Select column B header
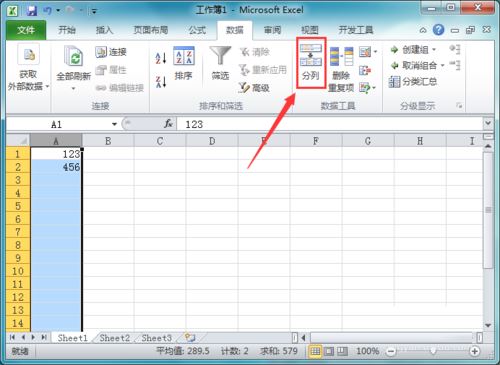This screenshot has height=365, width=500. pos(108,141)
